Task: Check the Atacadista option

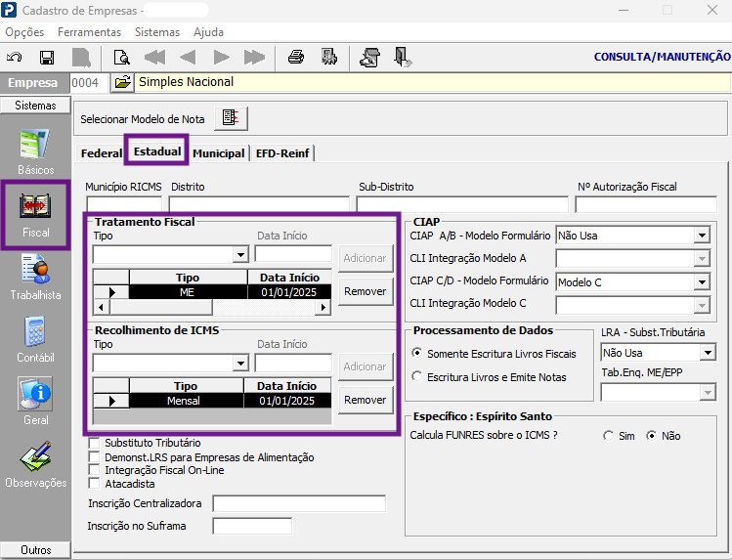Action: (x=94, y=484)
